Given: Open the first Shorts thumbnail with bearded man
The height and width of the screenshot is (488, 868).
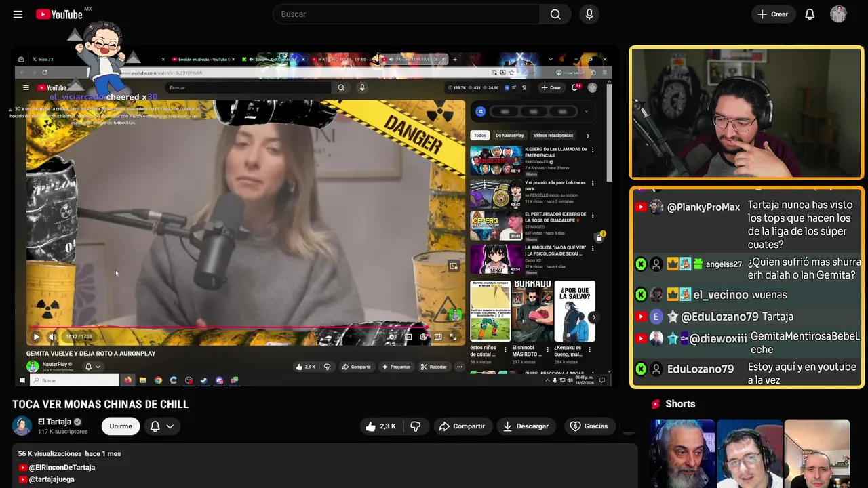Looking at the screenshot, I should point(682,453).
